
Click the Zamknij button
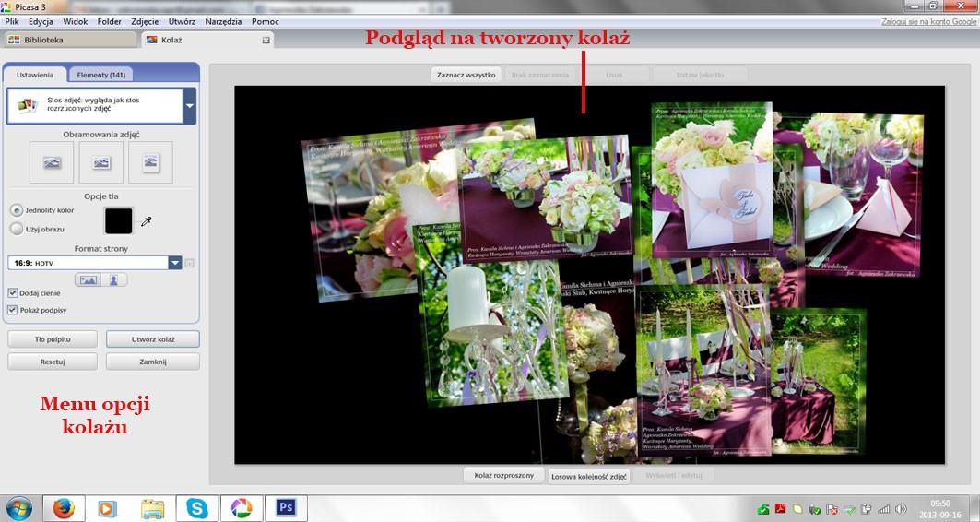pyautogui.click(x=153, y=362)
